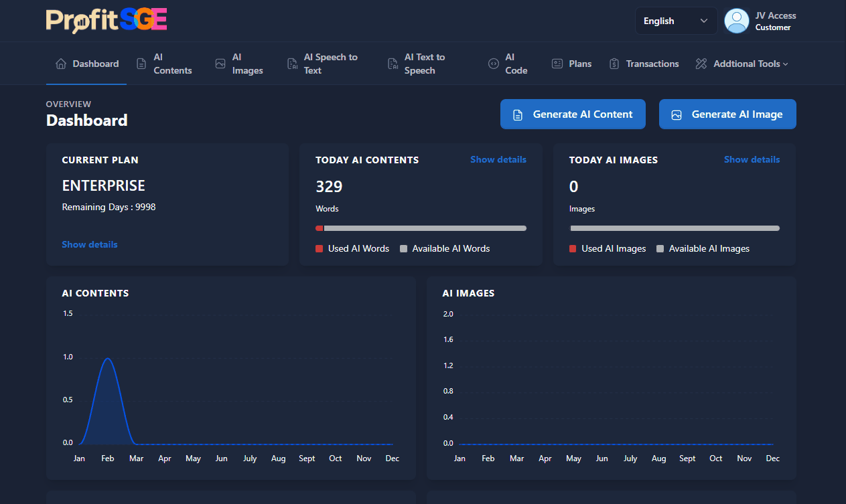Click the 2.0 axis value on AI Images chart
846x504 pixels.
(x=448, y=314)
